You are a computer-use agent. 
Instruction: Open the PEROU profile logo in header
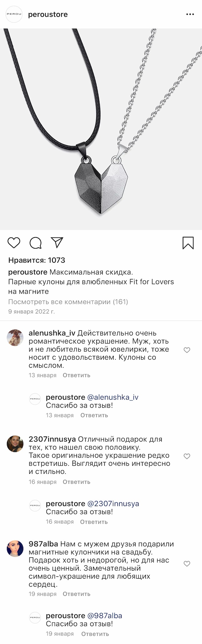point(15,14)
